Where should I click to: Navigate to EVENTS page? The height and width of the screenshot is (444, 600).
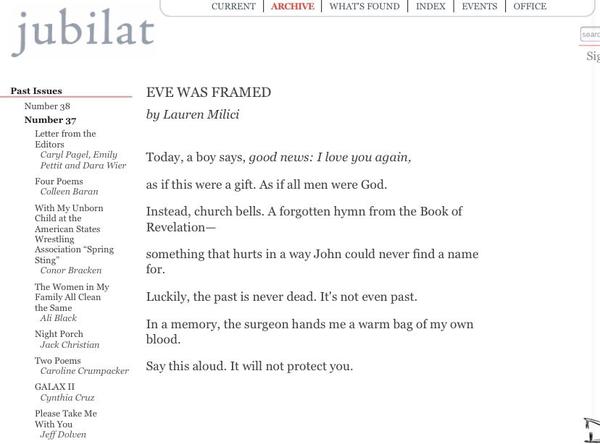tap(479, 6)
